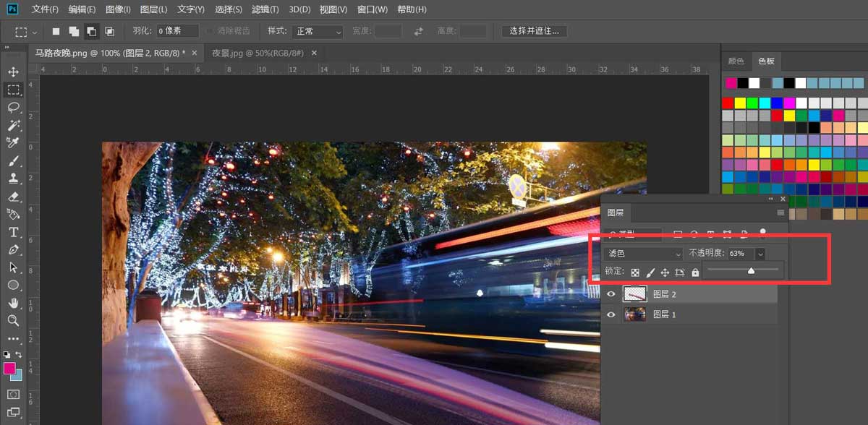
Task: Select the Path Selection arrow tool
Action: click(x=13, y=267)
